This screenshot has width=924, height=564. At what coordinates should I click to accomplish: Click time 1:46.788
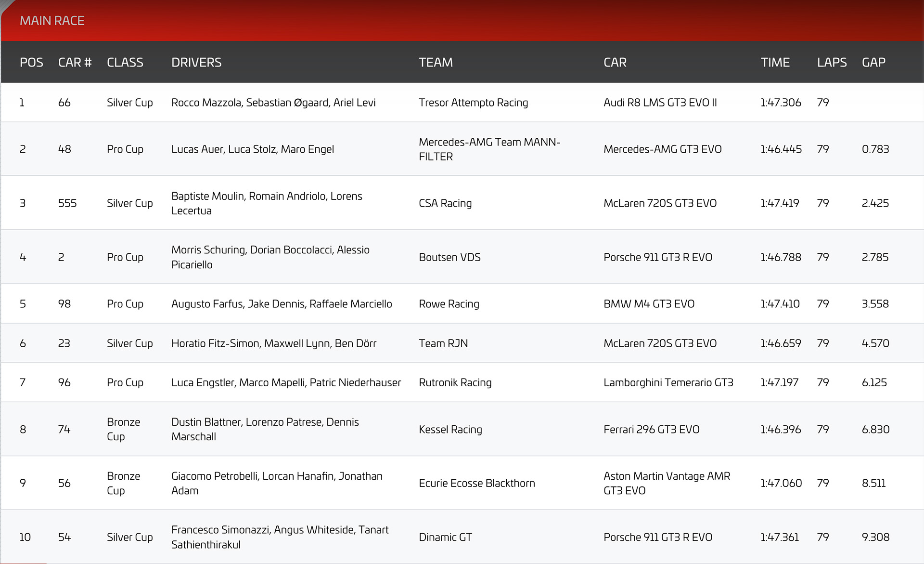click(781, 257)
